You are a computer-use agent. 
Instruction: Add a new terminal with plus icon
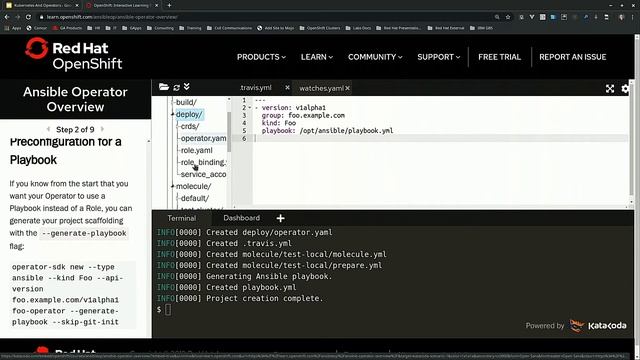point(280,218)
